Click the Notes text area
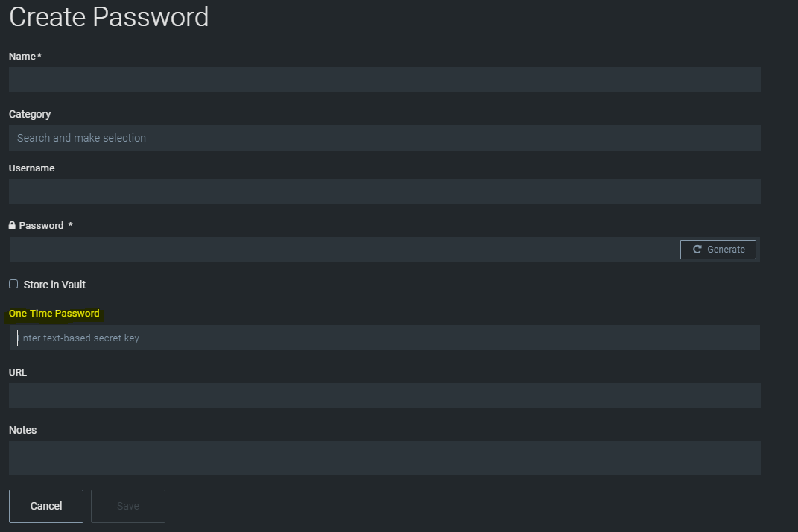 384,457
